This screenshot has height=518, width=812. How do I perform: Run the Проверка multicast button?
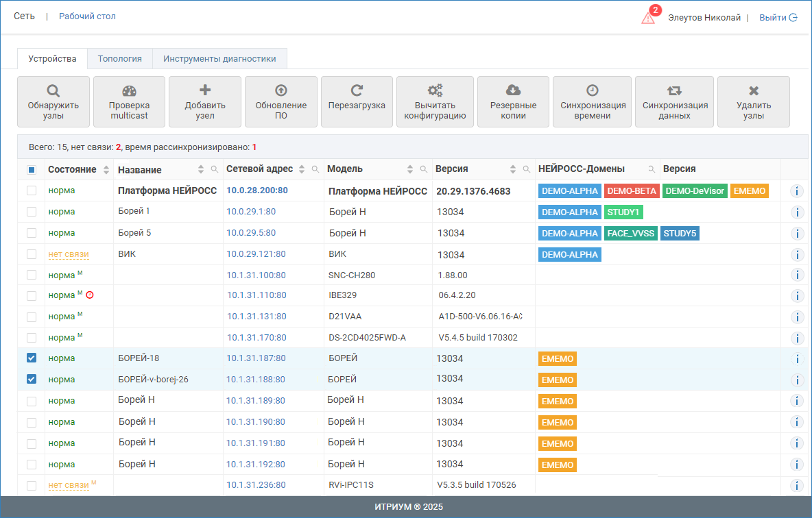[x=129, y=102]
